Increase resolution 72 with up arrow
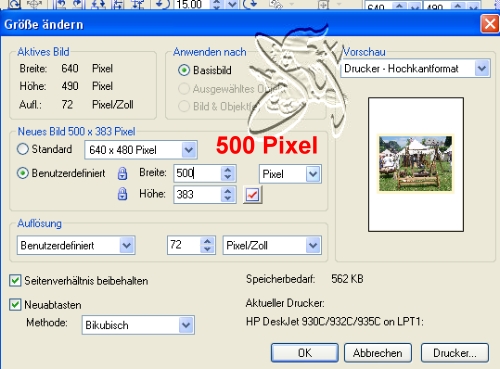This screenshot has height=369, width=500. coord(207,241)
